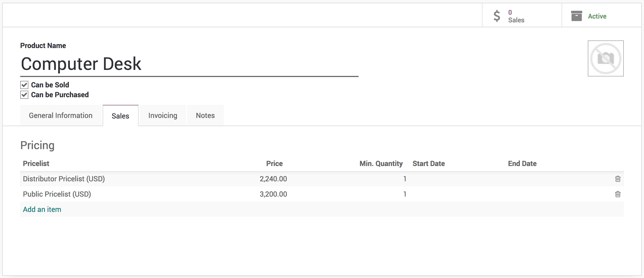The image size is (644, 278).
Task: Uncheck the Can be Purchased checkbox
Action: click(x=24, y=95)
